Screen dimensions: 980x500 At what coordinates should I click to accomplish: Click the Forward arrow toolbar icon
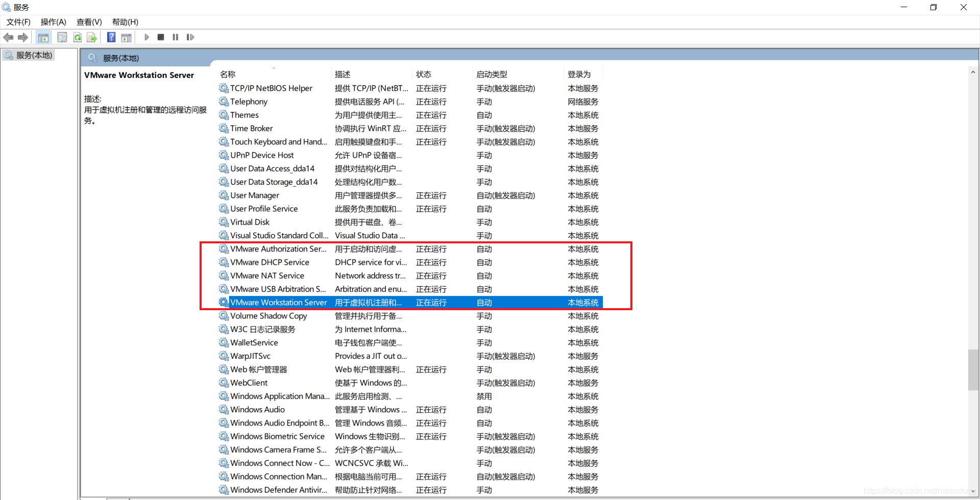tap(22, 37)
